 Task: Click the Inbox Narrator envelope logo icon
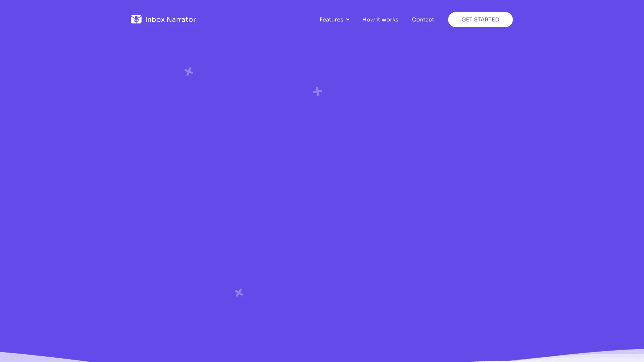(136, 19)
